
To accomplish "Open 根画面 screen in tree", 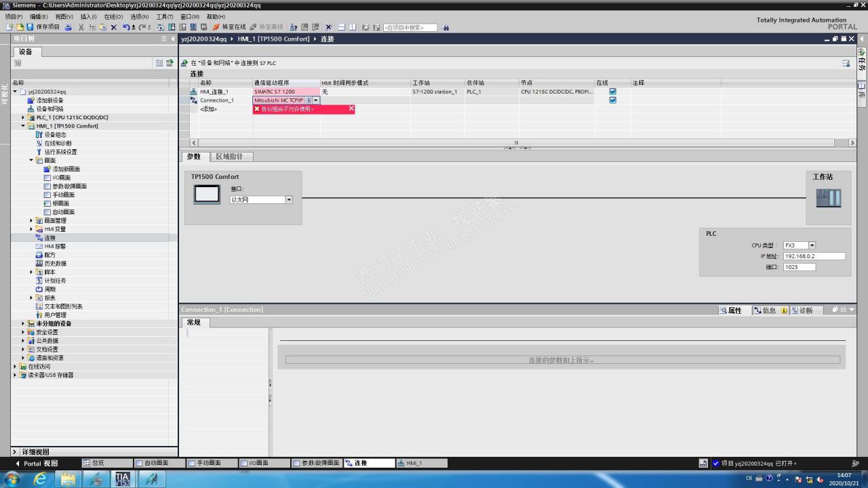I will tap(60, 203).
